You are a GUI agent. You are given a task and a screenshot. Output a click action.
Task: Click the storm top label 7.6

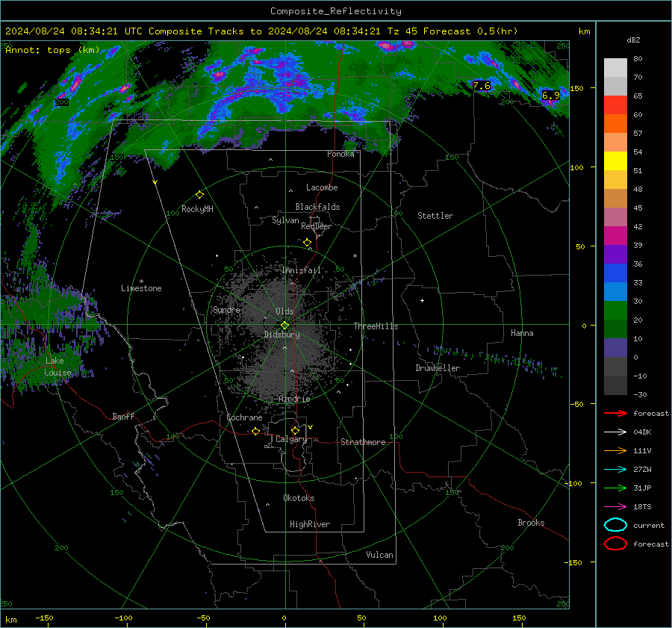click(x=482, y=85)
